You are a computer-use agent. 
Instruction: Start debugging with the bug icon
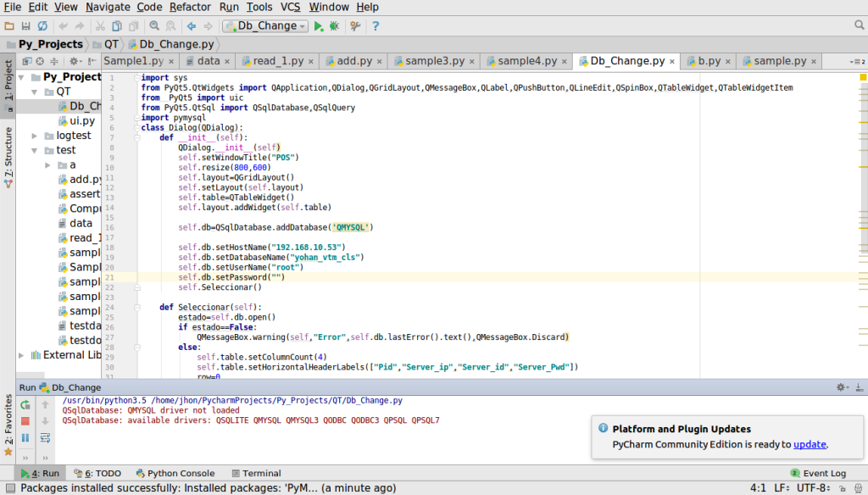click(x=334, y=26)
